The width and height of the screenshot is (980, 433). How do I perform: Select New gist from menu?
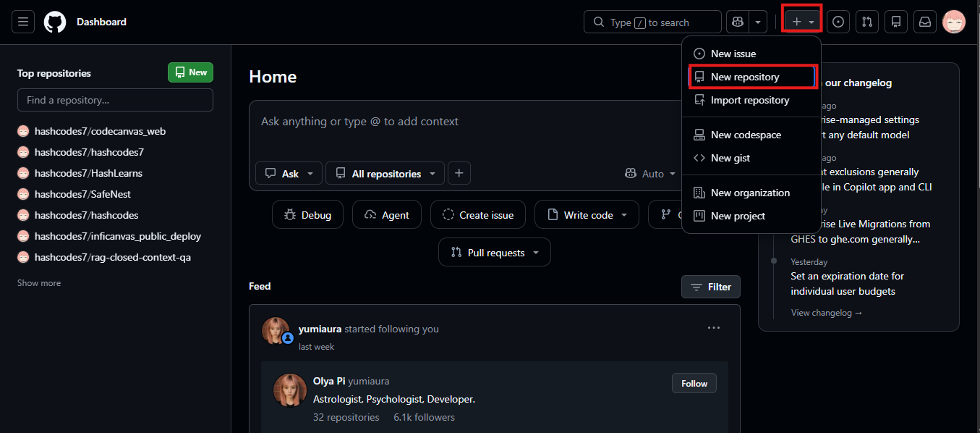[751, 158]
